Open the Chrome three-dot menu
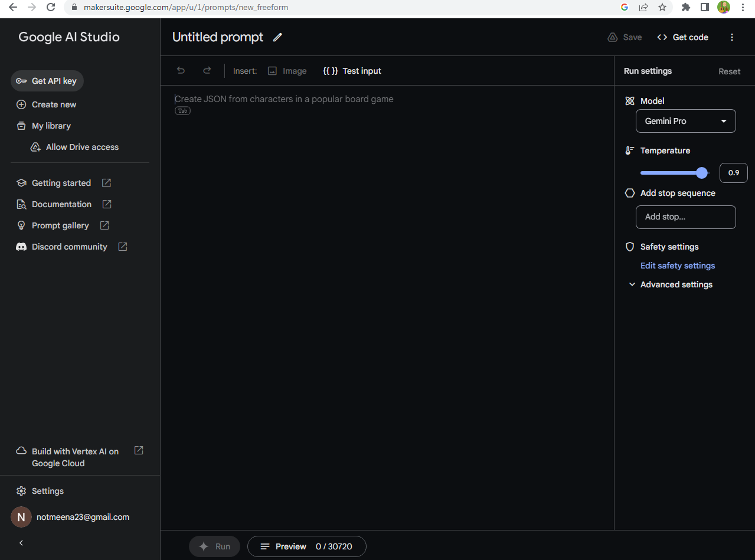755x560 pixels. click(743, 8)
